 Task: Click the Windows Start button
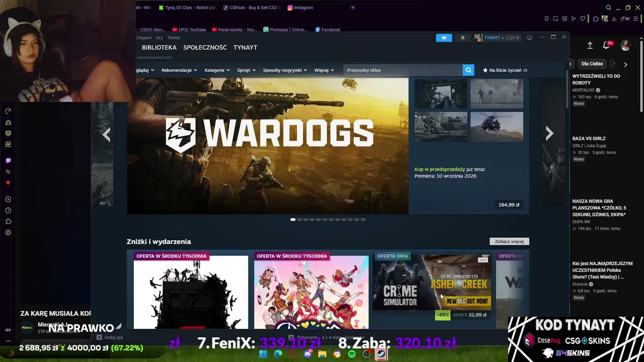click(263, 354)
